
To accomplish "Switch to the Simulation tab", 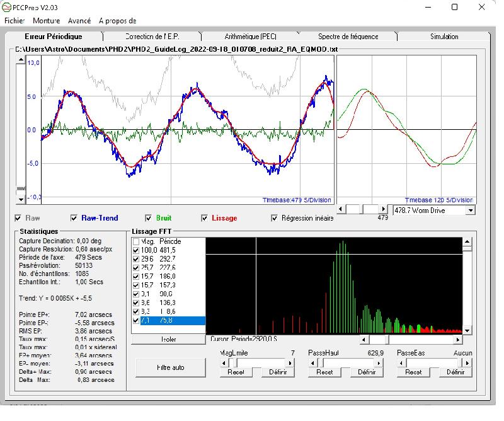I will 444,37.
